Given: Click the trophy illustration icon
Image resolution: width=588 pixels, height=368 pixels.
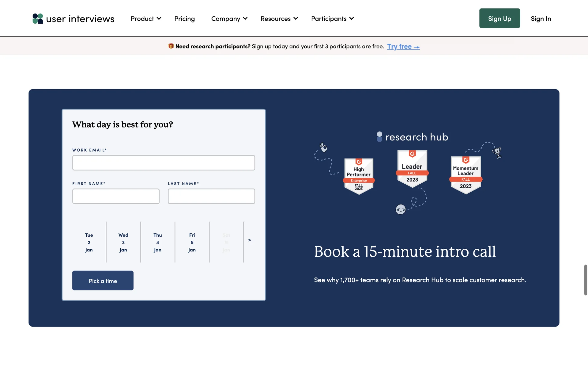Looking at the screenshot, I should click(x=497, y=152).
